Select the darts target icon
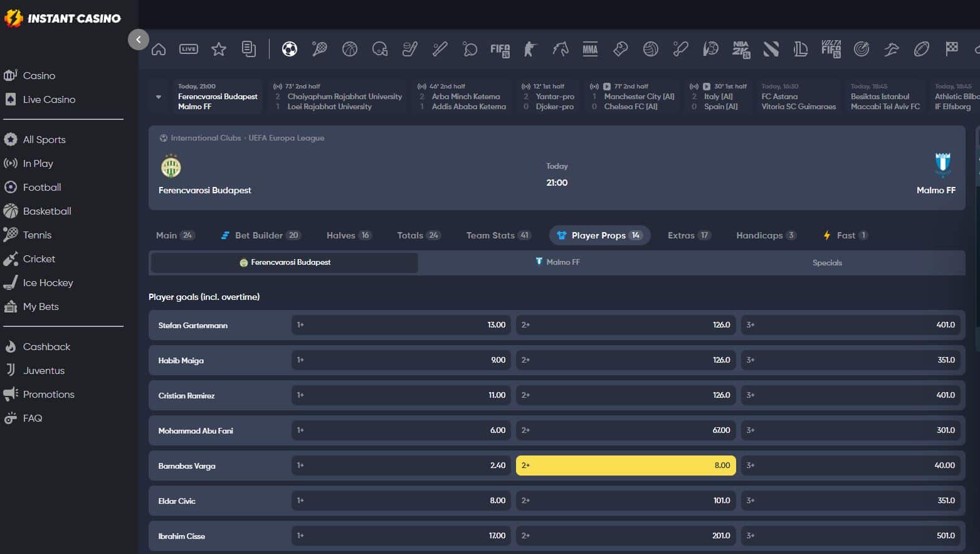This screenshot has height=554, width=980. point(861,49)
